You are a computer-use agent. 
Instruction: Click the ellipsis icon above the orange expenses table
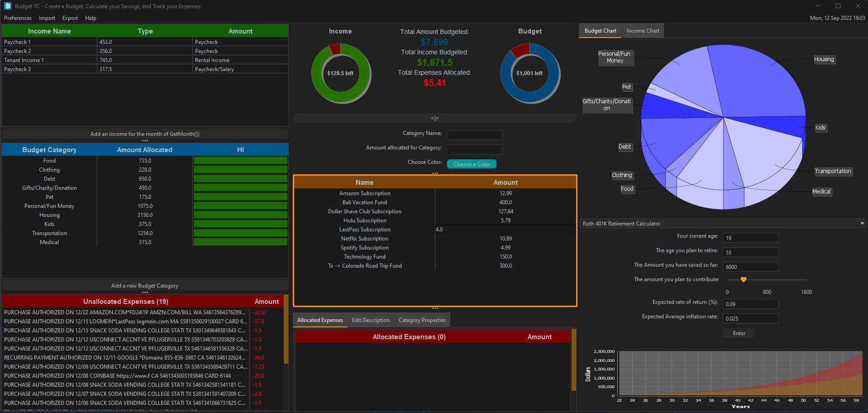coord(434,173)
